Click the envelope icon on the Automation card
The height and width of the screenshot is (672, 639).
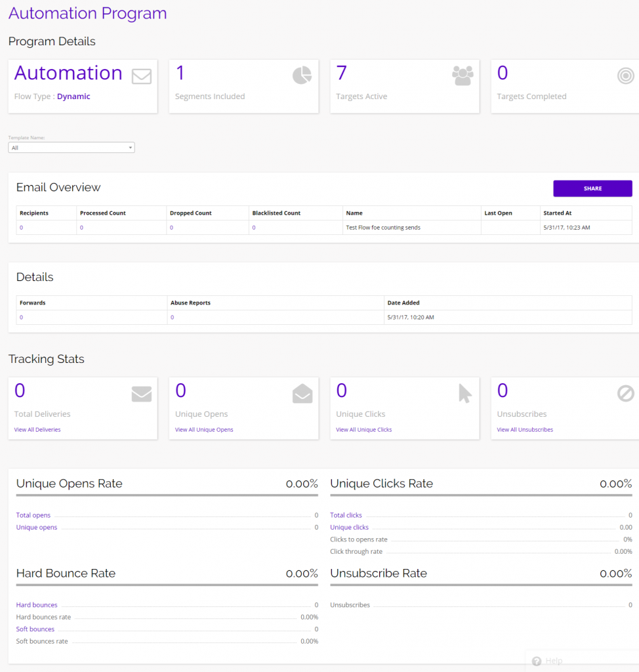coord(141,76)
